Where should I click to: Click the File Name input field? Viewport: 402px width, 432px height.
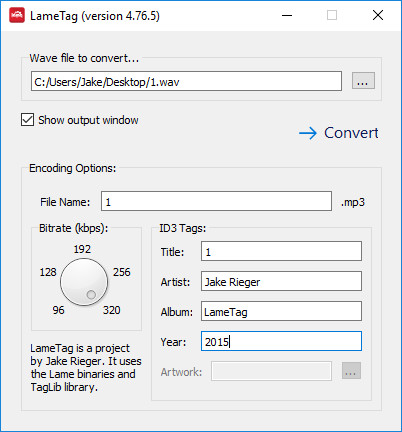coord(216,201)
